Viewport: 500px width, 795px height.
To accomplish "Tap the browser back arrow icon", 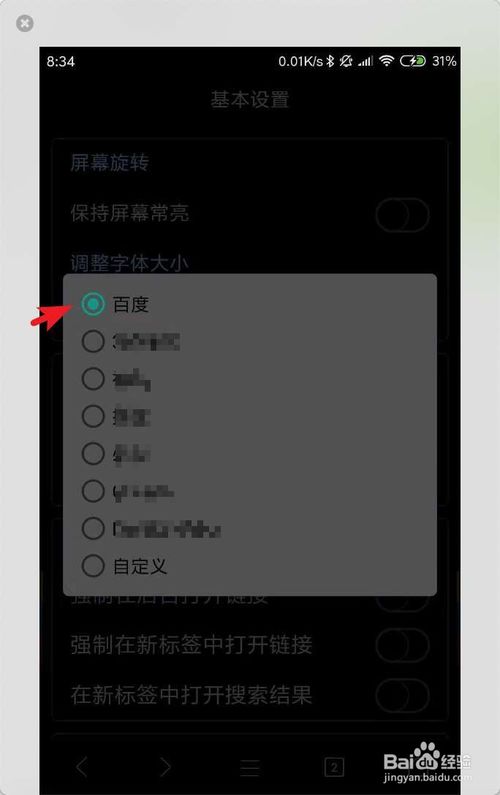I will point(82,767).
